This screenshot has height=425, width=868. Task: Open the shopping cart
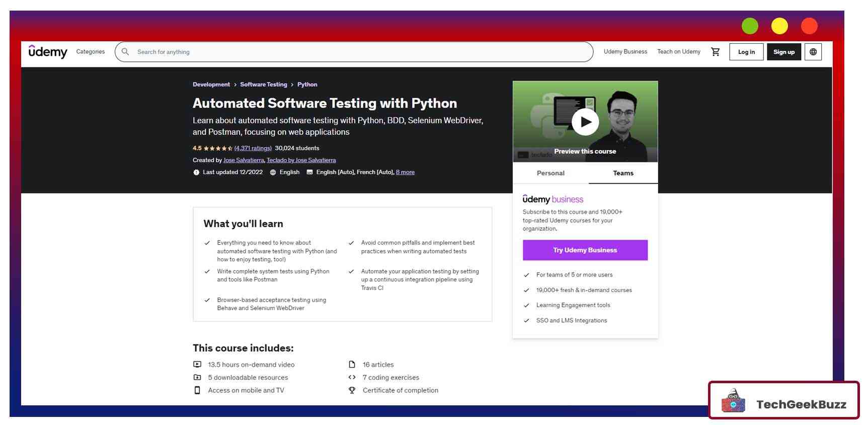715,52
